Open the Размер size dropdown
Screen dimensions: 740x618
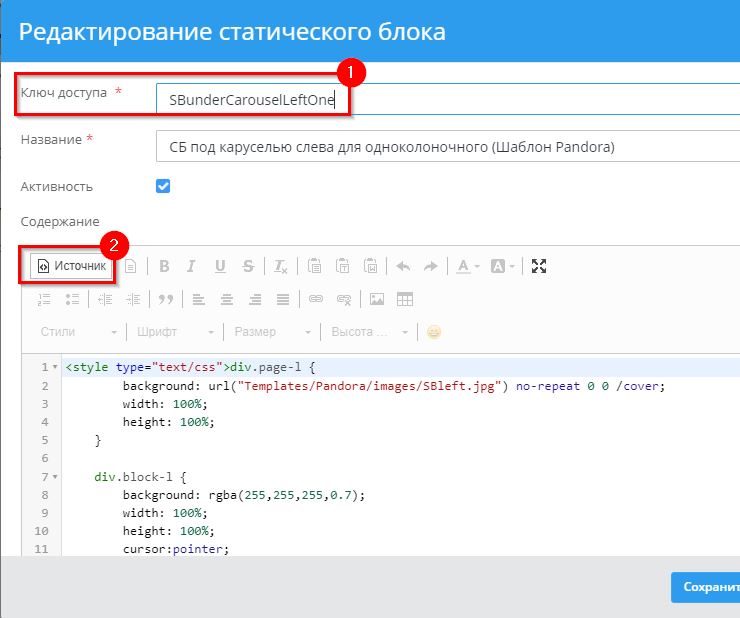click(x=272, y=332)
